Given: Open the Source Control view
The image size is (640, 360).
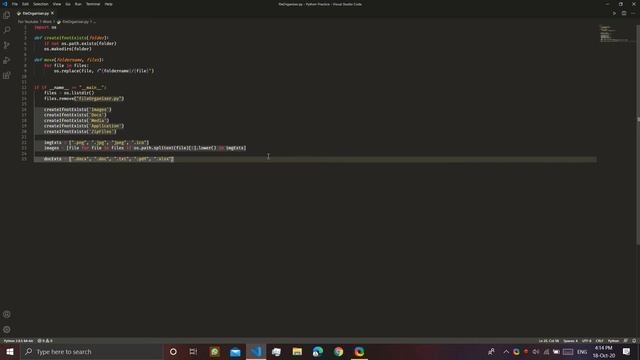Looking at the screenshot, I should 7,45.
